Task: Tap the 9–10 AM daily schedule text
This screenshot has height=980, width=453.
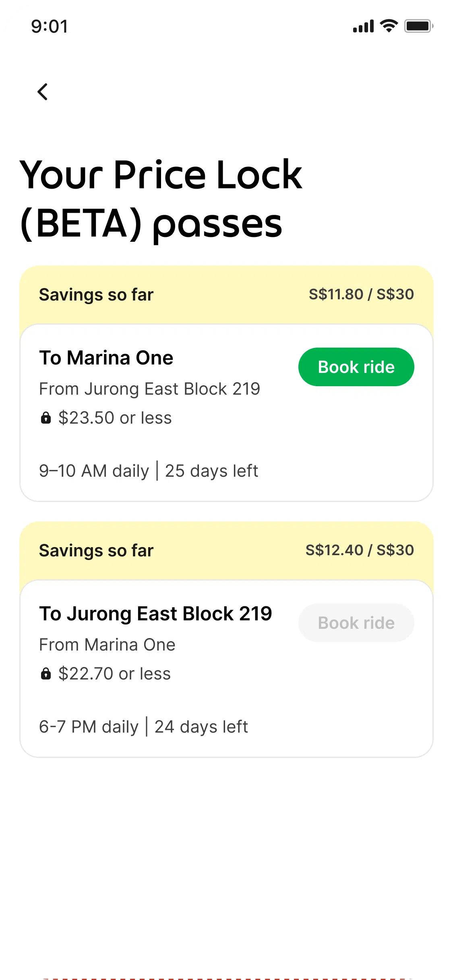Action: pyautogui.click(x=94, y=471)
